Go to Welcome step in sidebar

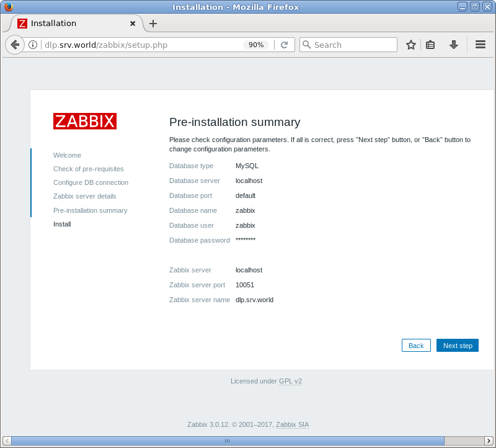pyautogui.click(x=67, y=155)
